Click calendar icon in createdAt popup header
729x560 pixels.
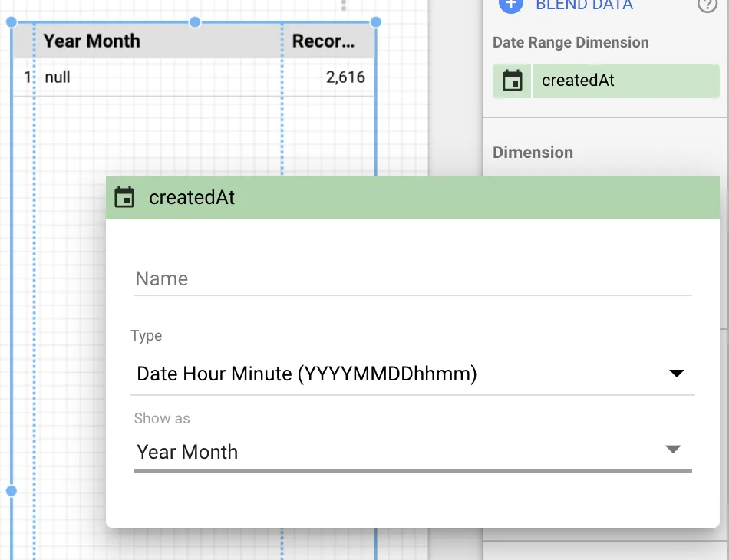pyautogui.click(x=124, y=197)
